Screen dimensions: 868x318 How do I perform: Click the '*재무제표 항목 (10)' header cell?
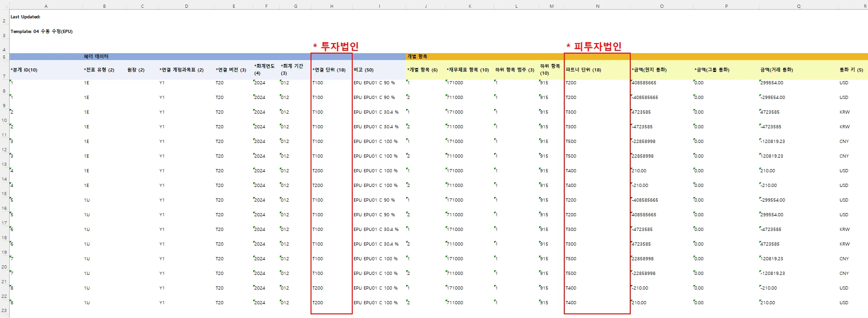click(x=468, y=70)
